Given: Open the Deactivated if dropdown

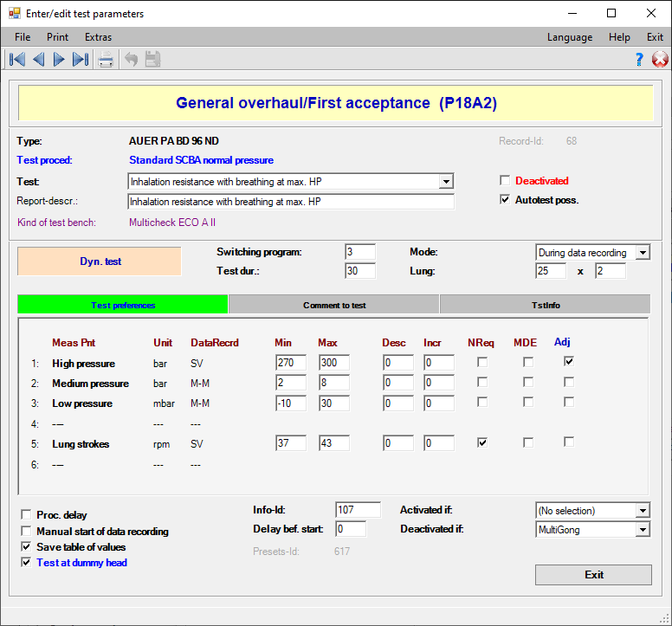Looking at the screenshot, I should coord(642,529).
